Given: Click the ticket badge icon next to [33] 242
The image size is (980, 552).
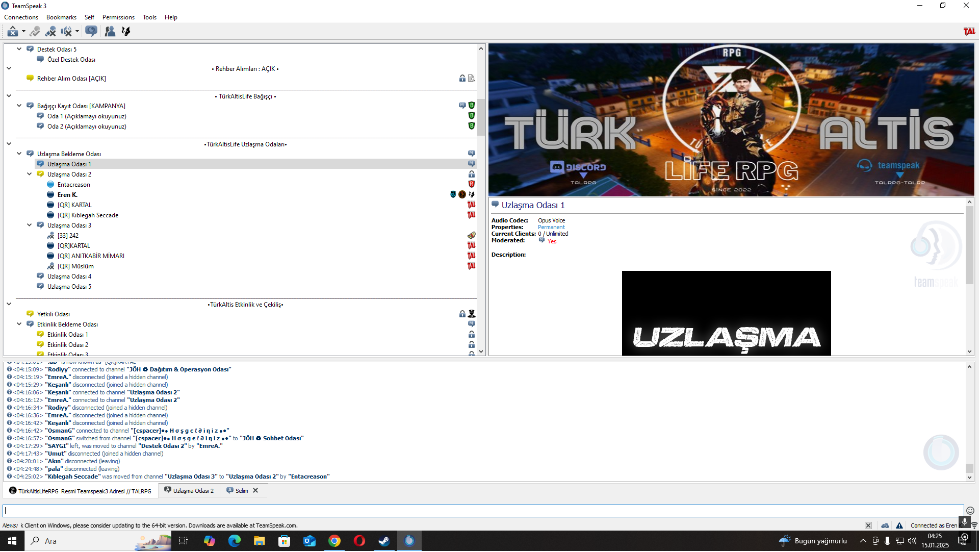Looking at the screenshot, I should [x=472, y=236].
